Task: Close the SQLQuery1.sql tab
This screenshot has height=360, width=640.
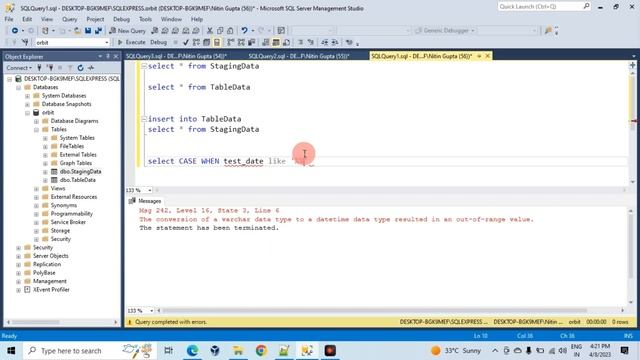Action: pyautogui.click(x=487, y=56)
